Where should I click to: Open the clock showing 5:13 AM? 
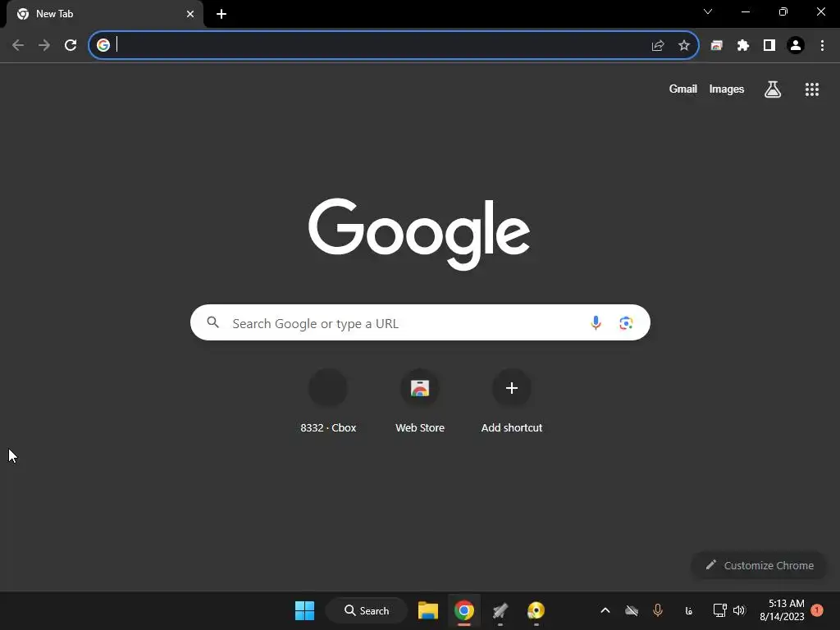[x=782, y=610]
